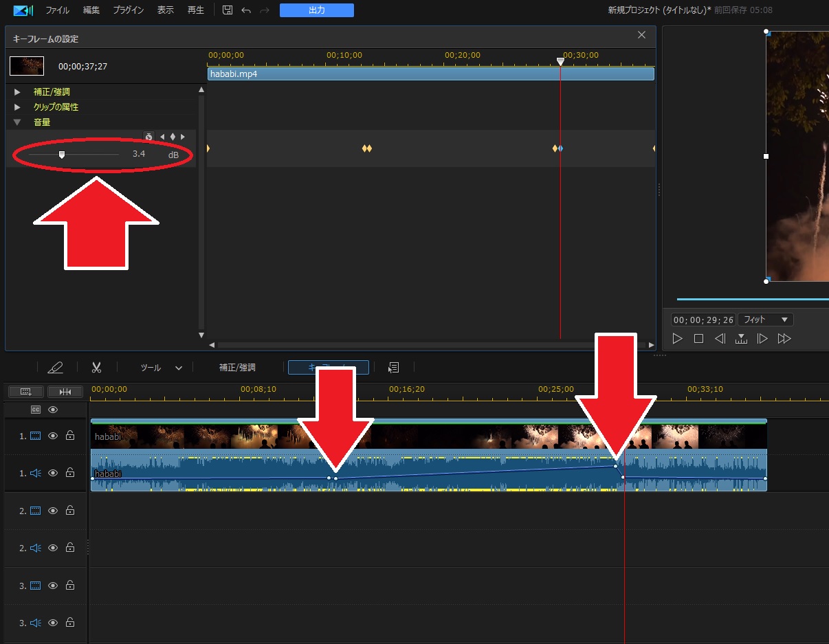Image resolution: width=829 pixels, height=644 pixels.
Task: Click the preview progress bar
Action: click(x=752, y=299)
